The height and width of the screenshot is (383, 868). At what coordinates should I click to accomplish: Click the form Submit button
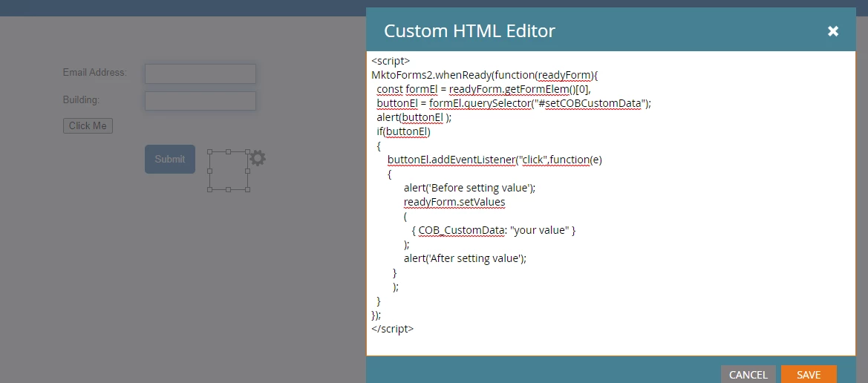coord(170,159)
